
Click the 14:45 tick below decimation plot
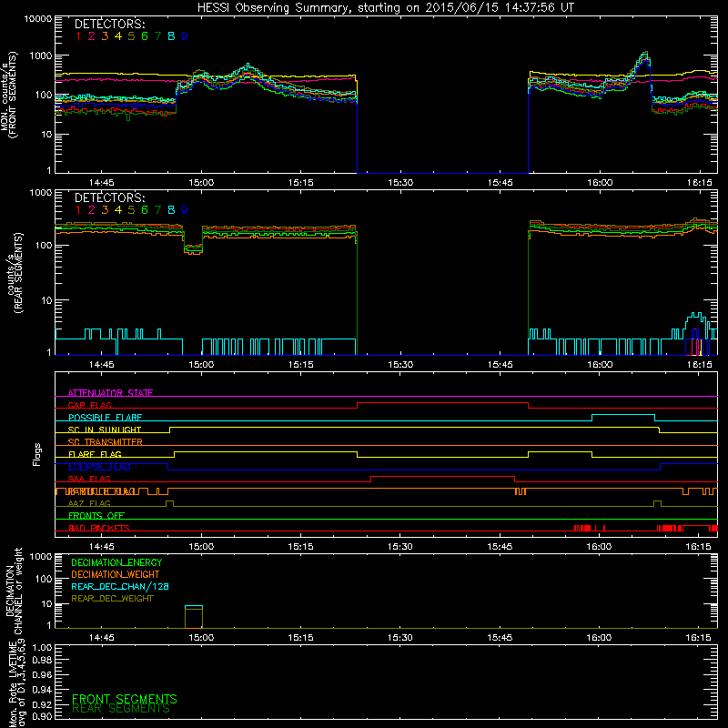coord(101,638)
